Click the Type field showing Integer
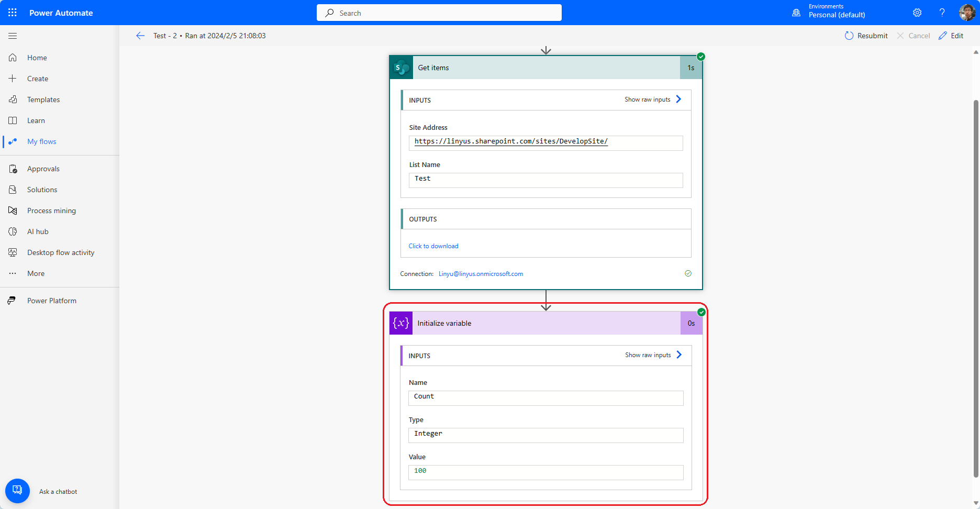The width and height of the screenshot is (980, 509). click(x=546, y=435)
